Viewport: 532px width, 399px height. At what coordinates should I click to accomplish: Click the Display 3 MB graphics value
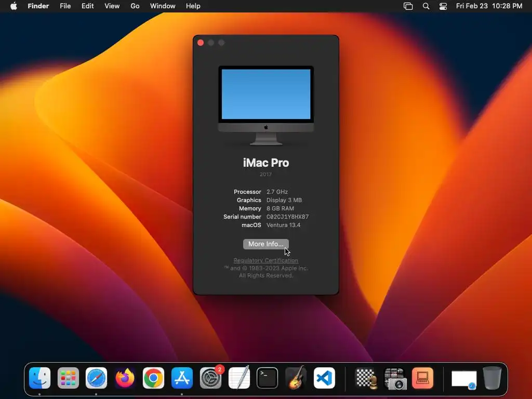point(284,200)
